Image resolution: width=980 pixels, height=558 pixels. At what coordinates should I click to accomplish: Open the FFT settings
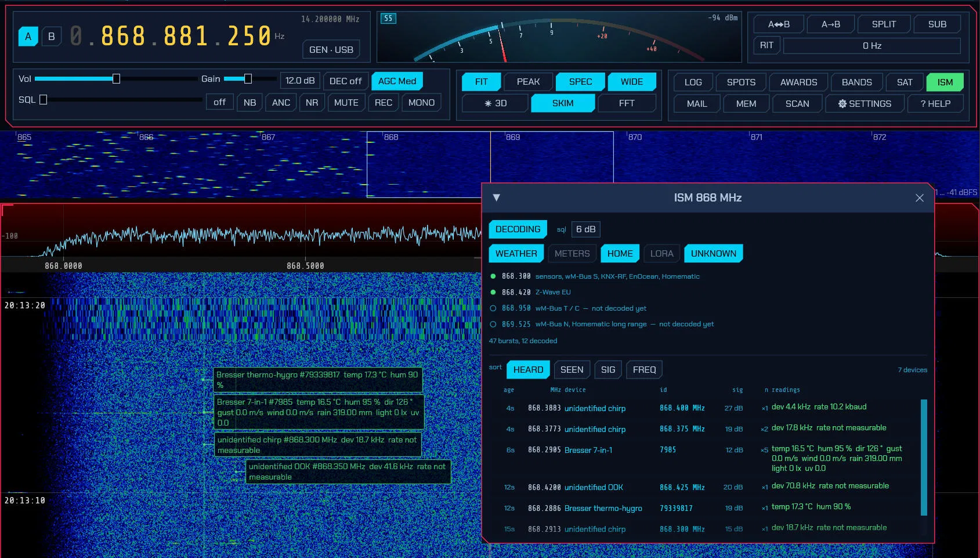[627, 103]
